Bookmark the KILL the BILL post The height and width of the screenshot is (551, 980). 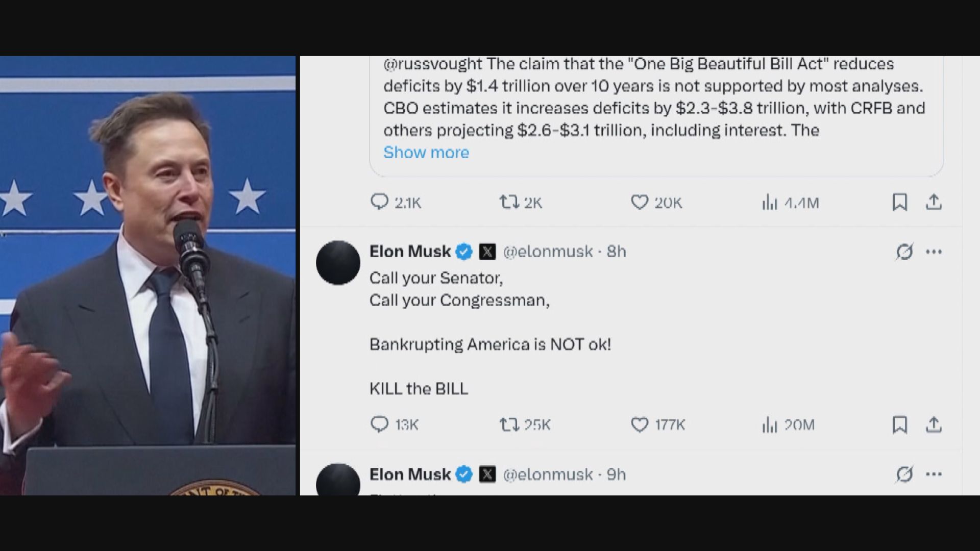tap(899, 424)
